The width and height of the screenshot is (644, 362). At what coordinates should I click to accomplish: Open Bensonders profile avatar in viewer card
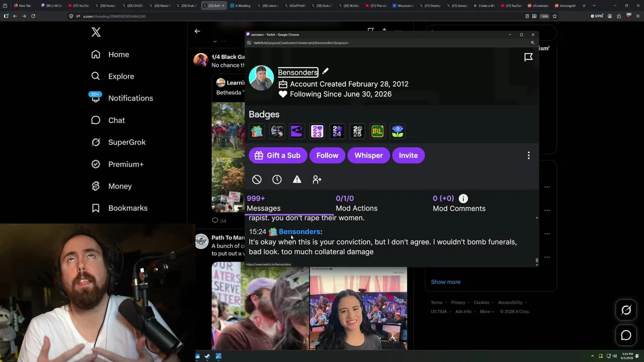pyautogui.click(x=261, y=78)
